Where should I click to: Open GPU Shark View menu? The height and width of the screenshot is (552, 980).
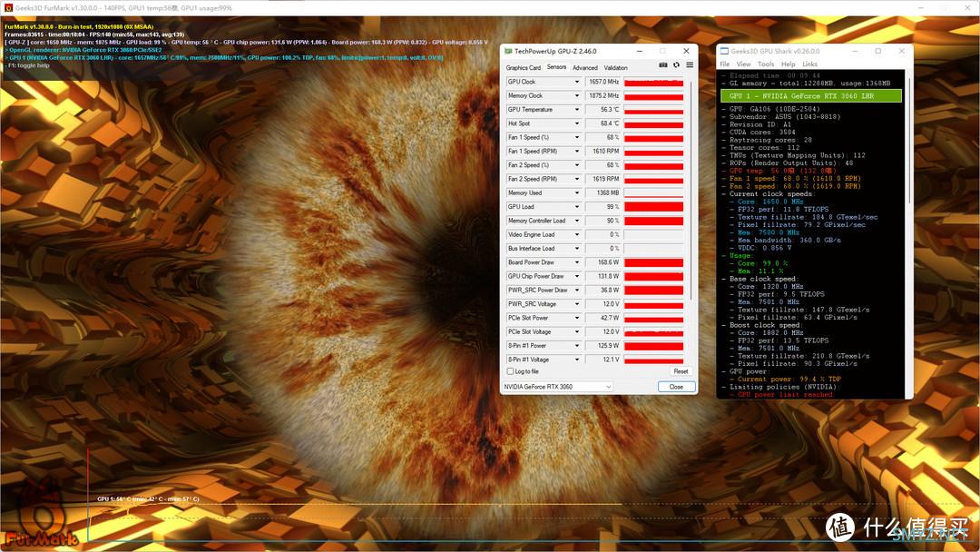click(x=744, y=64)
